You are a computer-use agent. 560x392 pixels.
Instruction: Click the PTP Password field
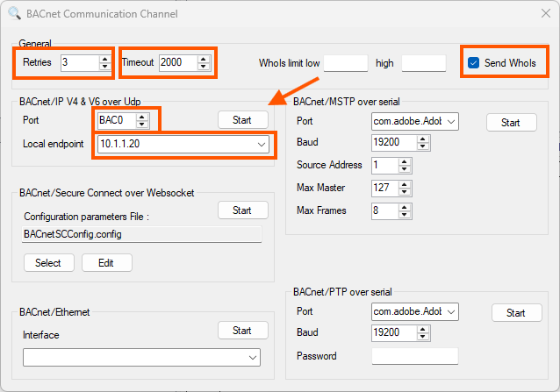(415, 356)
